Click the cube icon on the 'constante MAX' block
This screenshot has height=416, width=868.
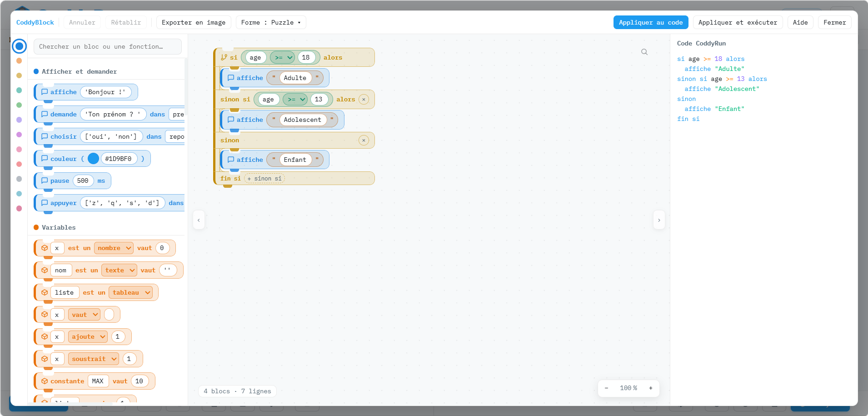(x=45, y=381)
